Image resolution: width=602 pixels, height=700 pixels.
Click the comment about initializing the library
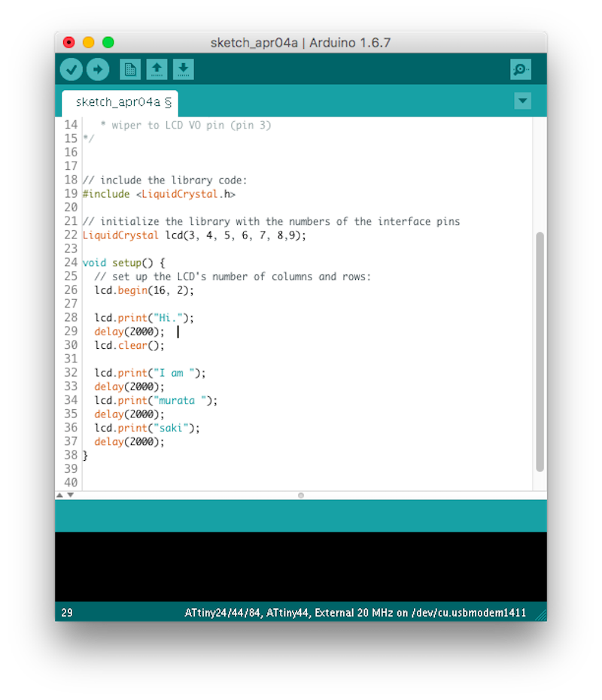point(272,221)
